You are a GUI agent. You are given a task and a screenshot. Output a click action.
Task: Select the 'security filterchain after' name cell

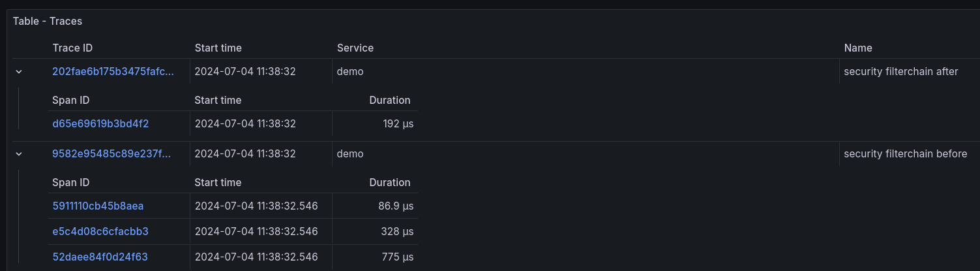[x=900, y=72]
